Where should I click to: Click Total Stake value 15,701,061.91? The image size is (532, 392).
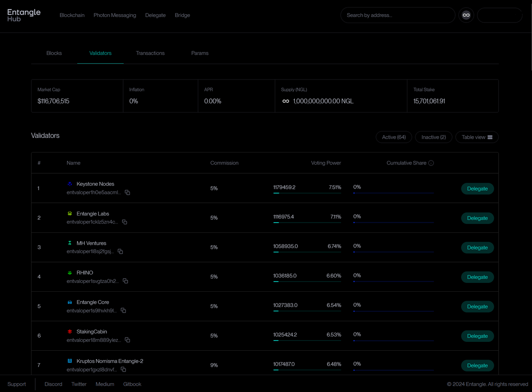coord(429,101)
